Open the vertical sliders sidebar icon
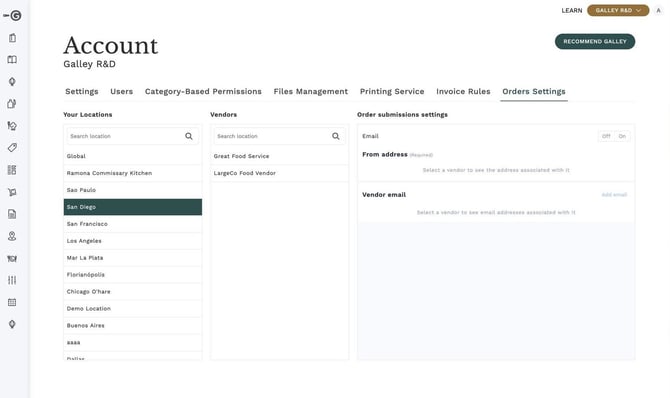Viewport: 670px width, 398px height. coord(12,280)
